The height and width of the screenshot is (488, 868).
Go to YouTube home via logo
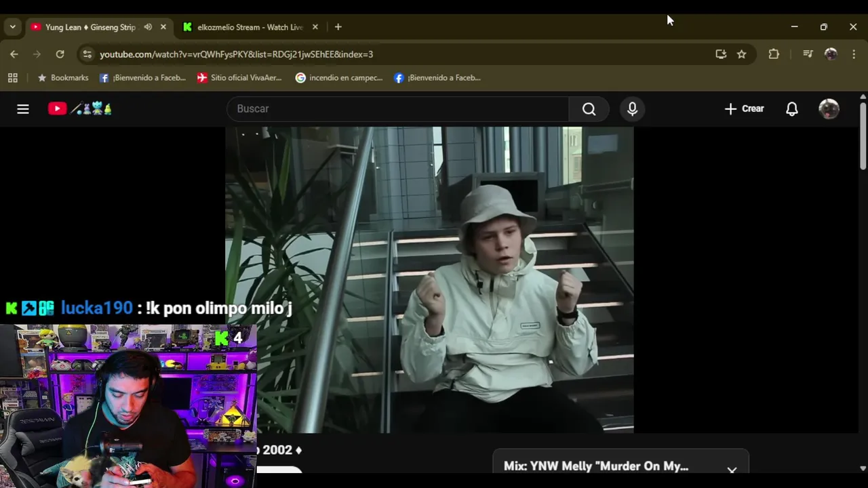tap(79, 108)
